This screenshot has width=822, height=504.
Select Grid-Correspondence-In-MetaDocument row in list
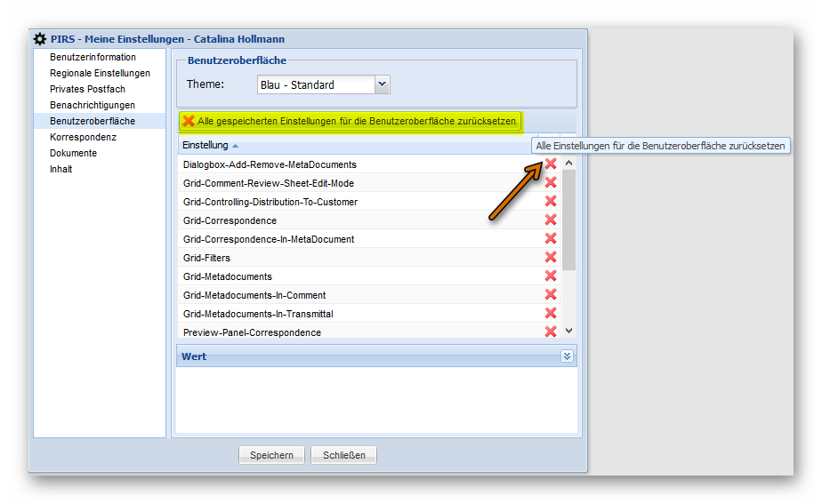[x=269, y=239]
